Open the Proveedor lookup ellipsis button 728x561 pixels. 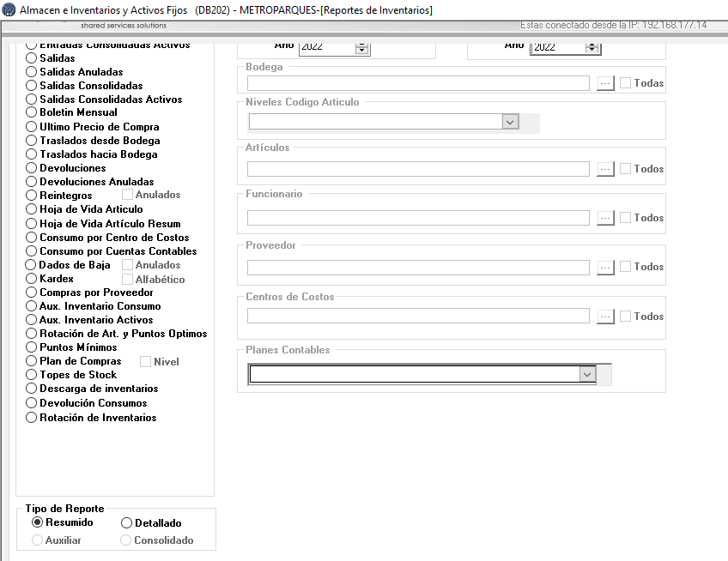point(605,267)
